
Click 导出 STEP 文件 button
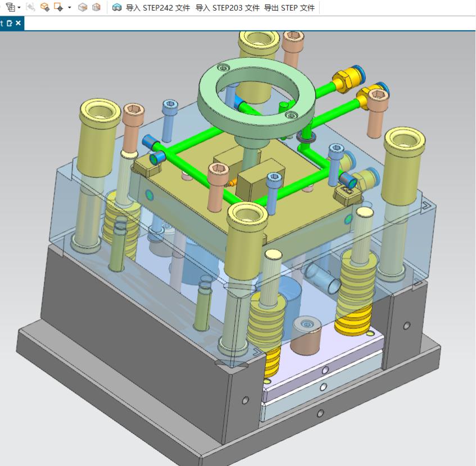click(289, 8)
